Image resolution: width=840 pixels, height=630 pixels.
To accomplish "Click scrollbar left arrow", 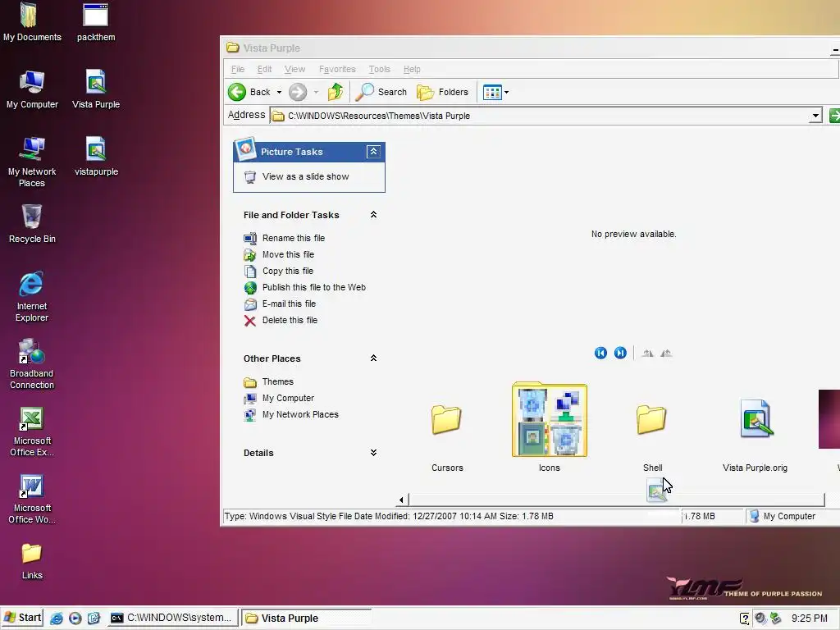I will click(x=401, y=500).
